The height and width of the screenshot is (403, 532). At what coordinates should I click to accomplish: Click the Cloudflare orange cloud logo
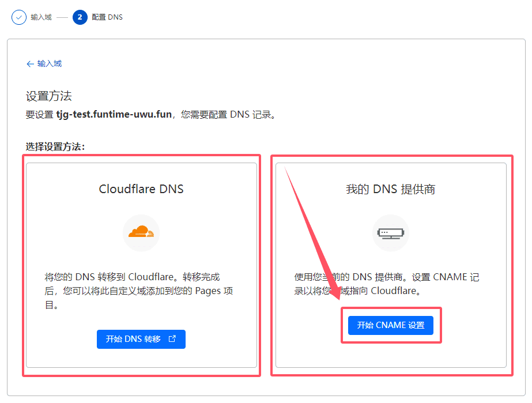(141, 232)
